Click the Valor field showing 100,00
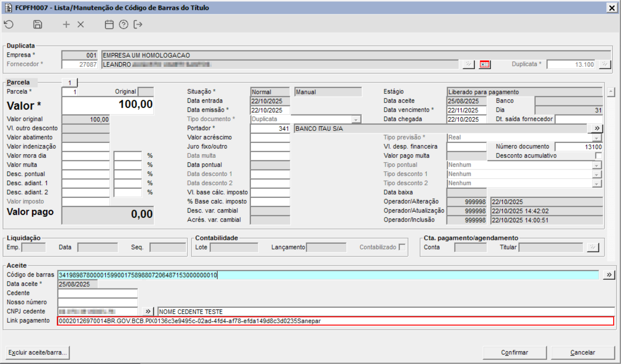 [x=108, y=105]
